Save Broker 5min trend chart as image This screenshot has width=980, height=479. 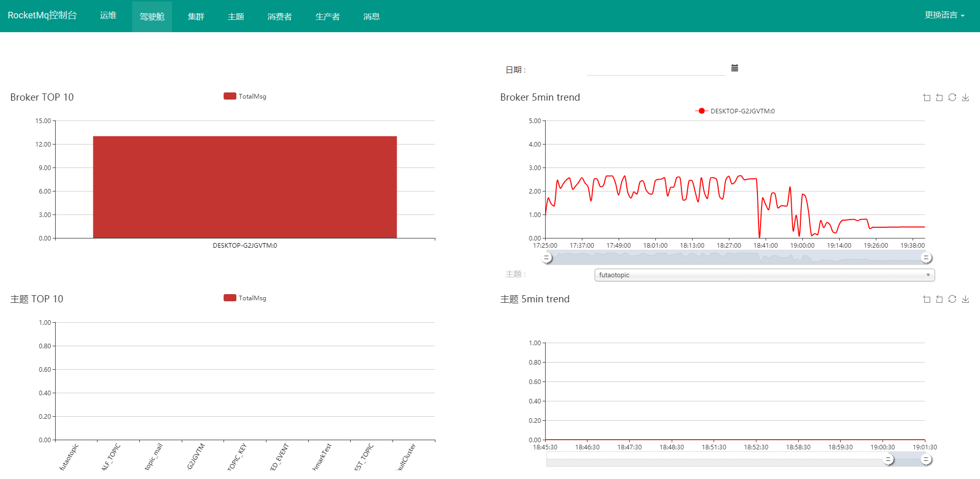click(965, 98)
